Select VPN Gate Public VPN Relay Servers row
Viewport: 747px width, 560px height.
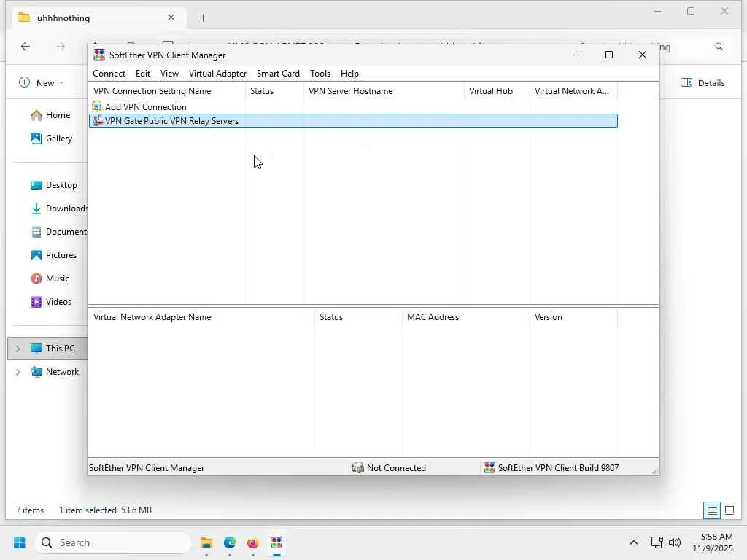point(353,120)
